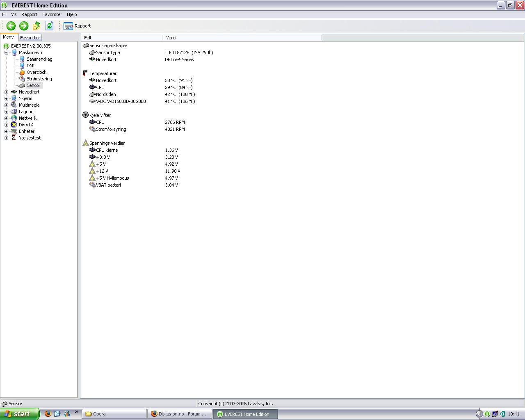This screenshot has width=525, height=420.
Task: Click the Ytelsestest hourglass icon in tree
Action: [x=14, y=138]
